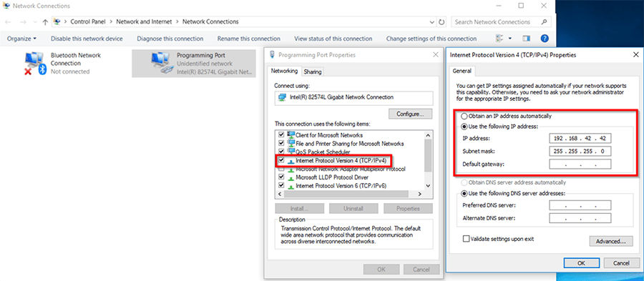Expand the address bar history dropdown

coord(431,21)
